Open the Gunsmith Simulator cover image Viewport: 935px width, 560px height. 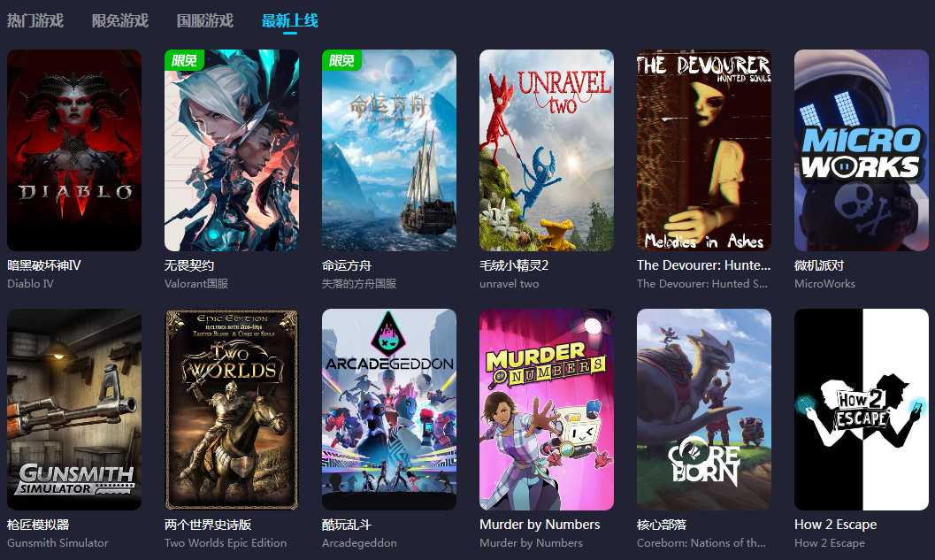(74, 410)
